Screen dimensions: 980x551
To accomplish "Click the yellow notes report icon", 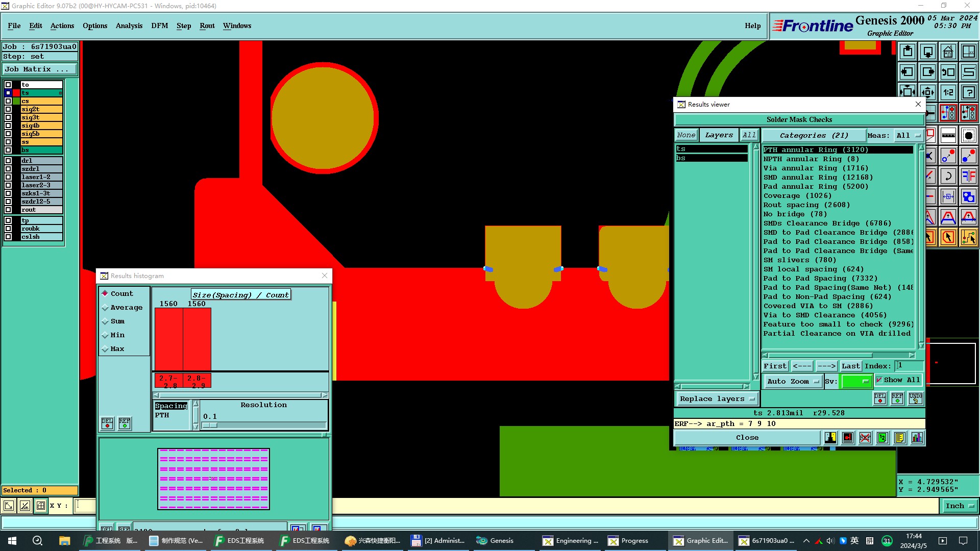I will click(x=900, y=438).
